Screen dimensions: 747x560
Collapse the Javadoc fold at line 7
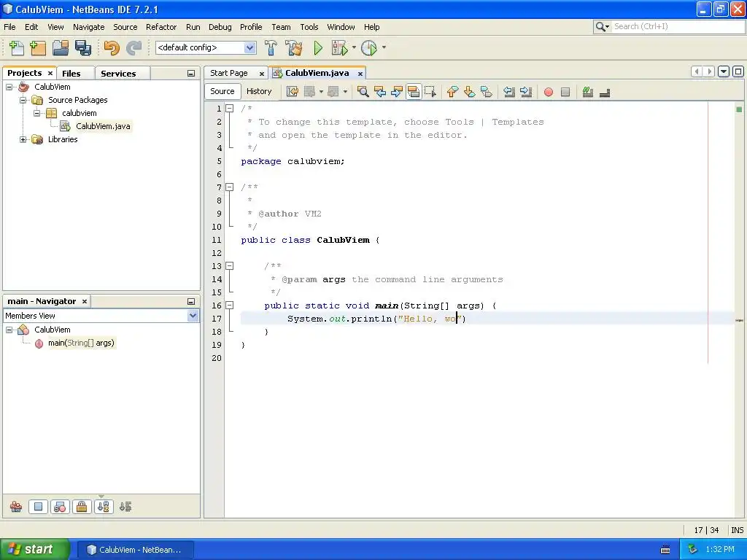[230, 187]
